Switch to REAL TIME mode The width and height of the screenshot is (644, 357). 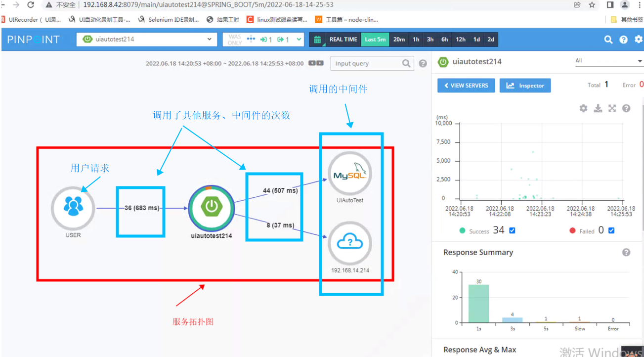(343, 40)
